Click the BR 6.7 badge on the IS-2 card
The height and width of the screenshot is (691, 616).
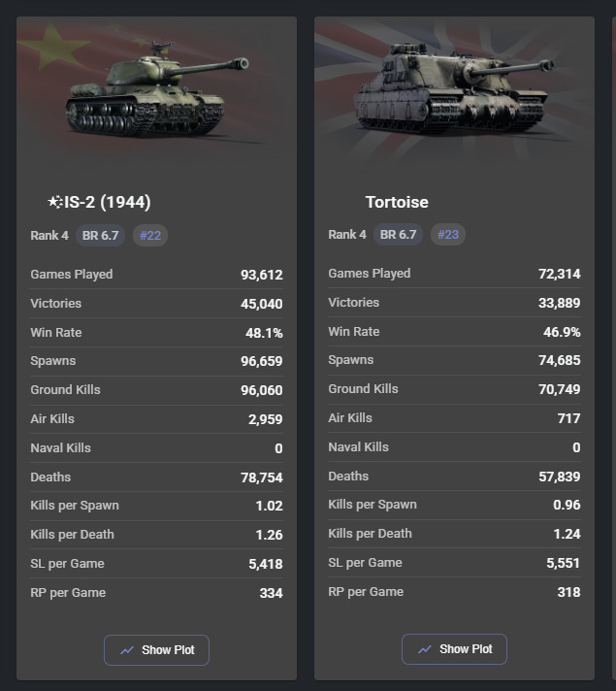point(101,236)
